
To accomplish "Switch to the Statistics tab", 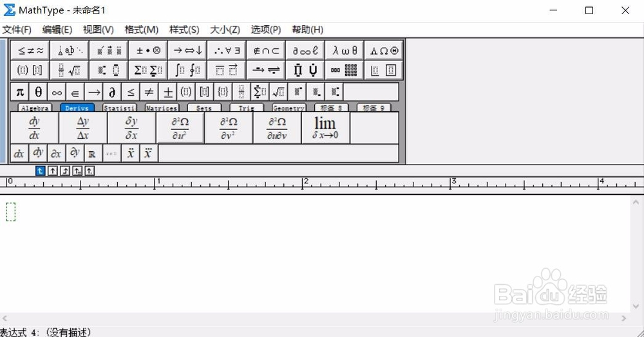I will (120, 108).
